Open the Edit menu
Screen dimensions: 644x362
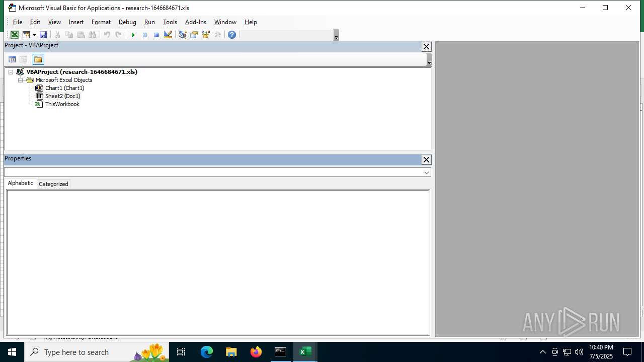[x=35, y=22]
